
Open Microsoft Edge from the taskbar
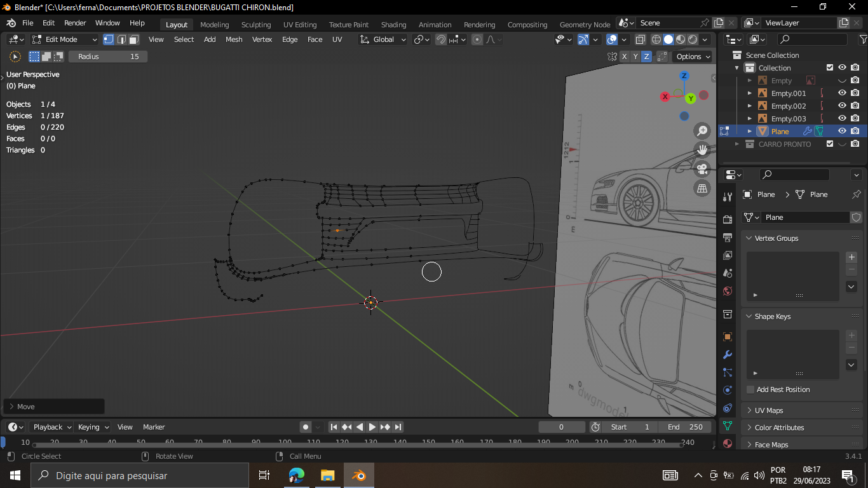(297, 475)
